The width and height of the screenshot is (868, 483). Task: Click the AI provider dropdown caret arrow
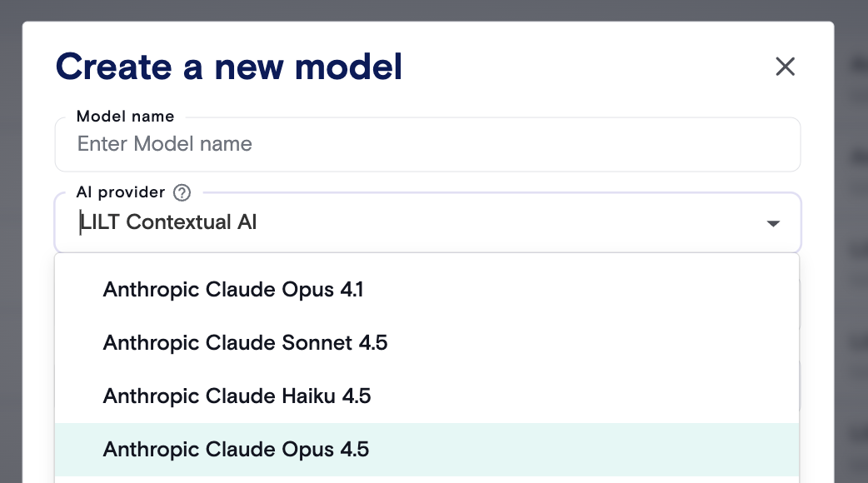click(773, 223)
